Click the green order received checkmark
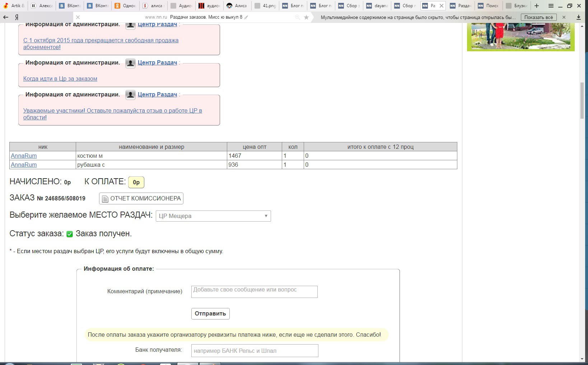The height and width of the screenshot is (365, 588). tap(70, 234)
